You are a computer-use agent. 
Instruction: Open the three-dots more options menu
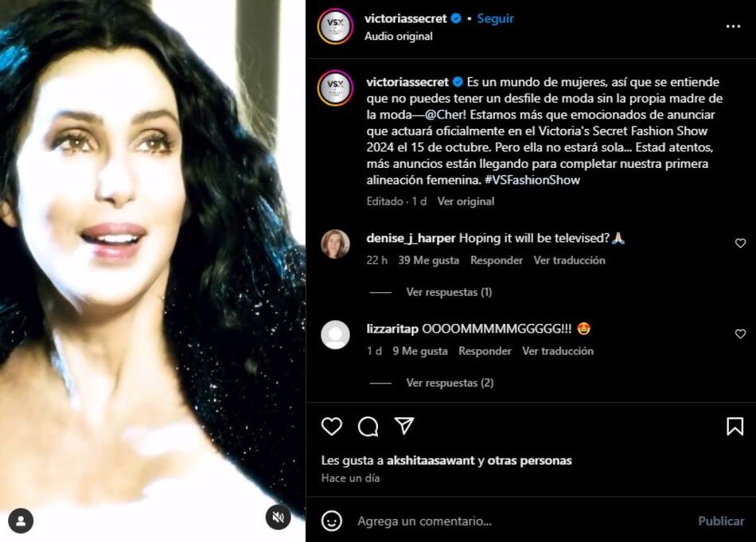[x=733, y=26]
